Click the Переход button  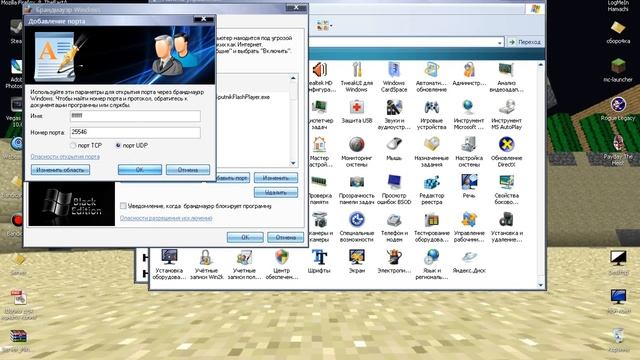tap(525, 42)
